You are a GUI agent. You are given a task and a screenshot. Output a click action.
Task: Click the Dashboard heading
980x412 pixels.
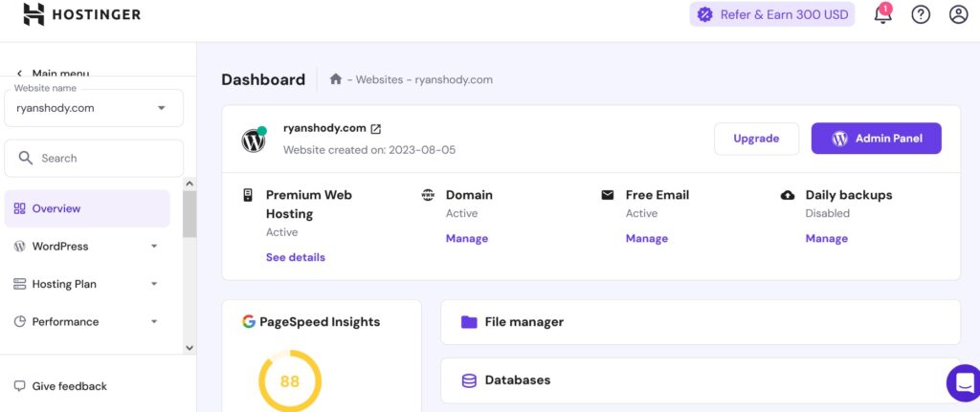[x=263, y=80]
